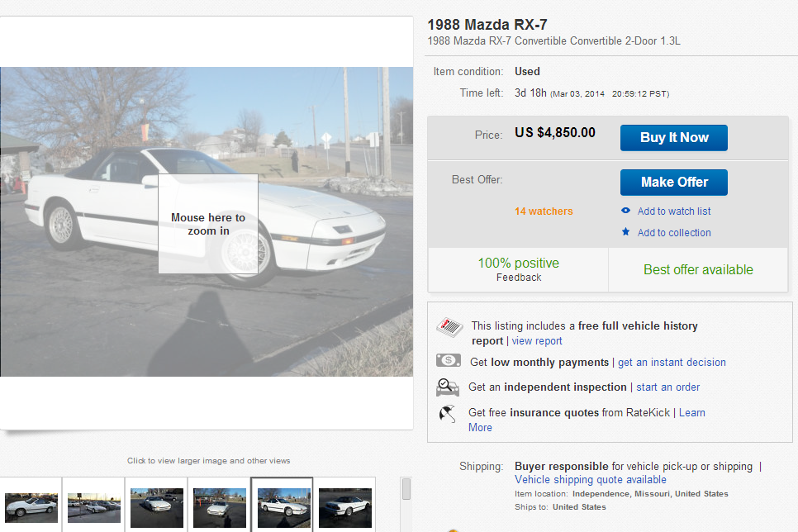The width and height of the screenshot is (798, 532).
Task: Click the thumbnail strip scrollbar handle
Action: click(x=406, y=489)
